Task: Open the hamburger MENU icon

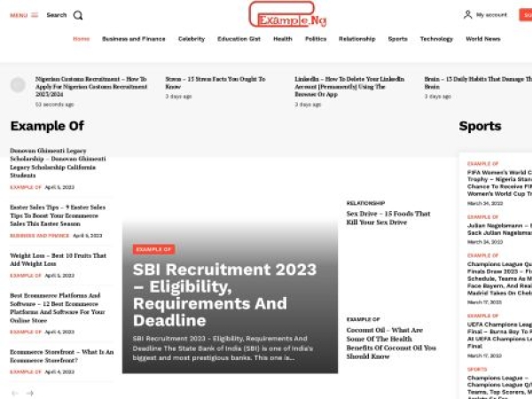Action: (x=35, y=15)
